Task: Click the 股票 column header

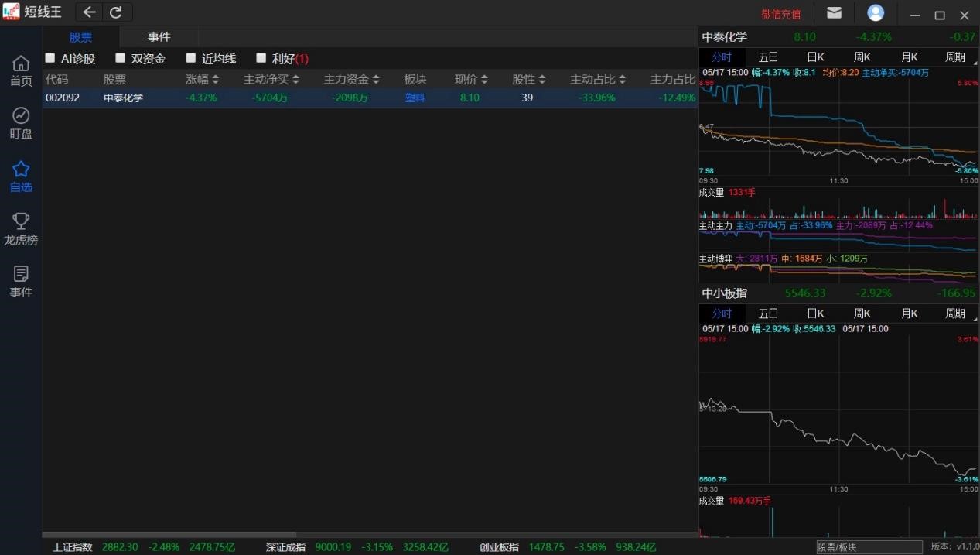Action: 114,79
